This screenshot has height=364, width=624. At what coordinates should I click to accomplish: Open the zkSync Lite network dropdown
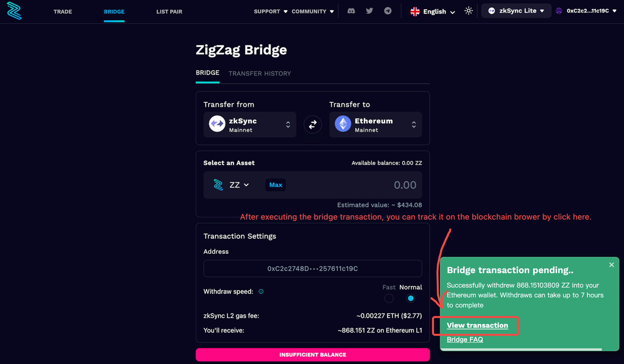click(516, 11)
